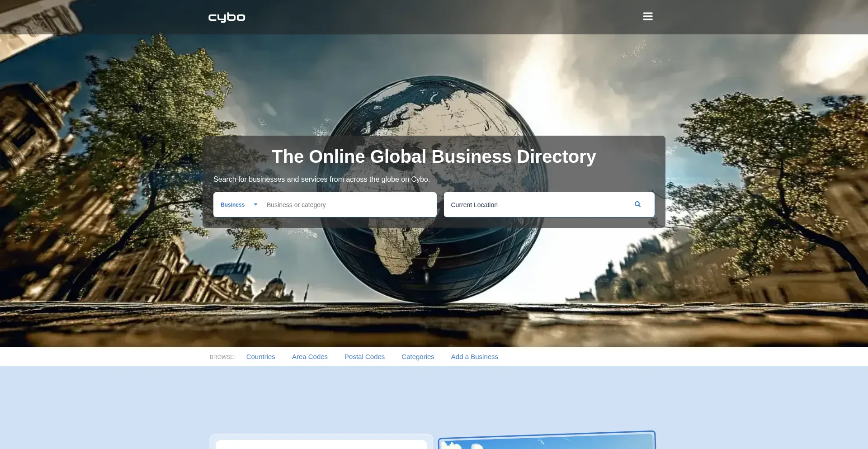Open the Categories browse link
868x449 pixels.
(x=418, y=357)
